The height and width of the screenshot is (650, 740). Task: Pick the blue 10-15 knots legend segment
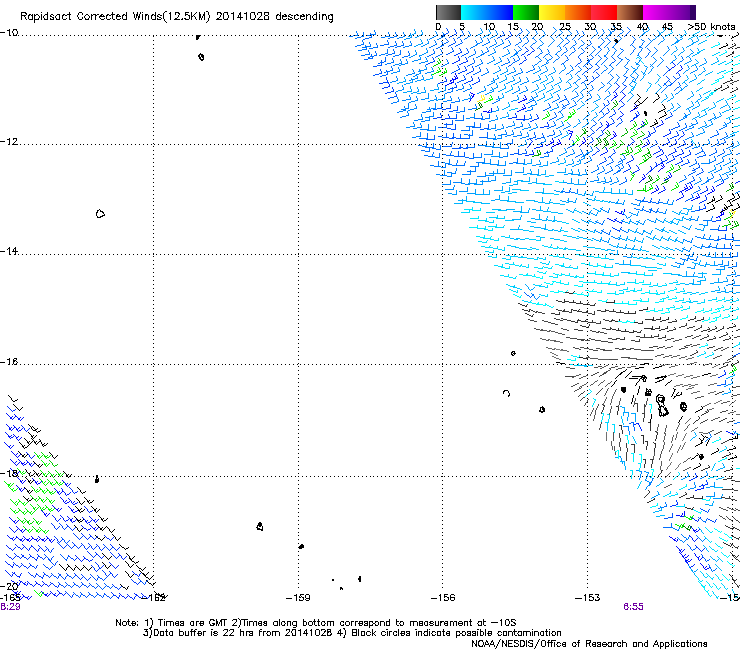(500, 12)
